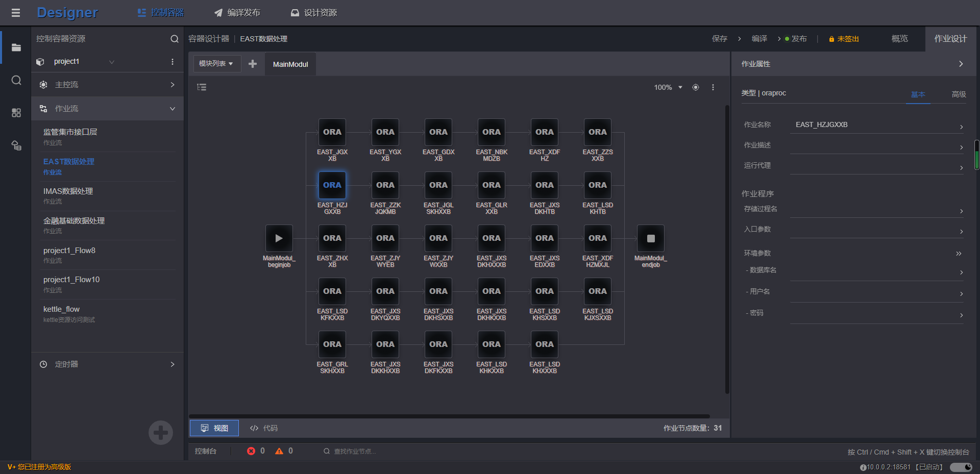Click the 发布 button
Image resolution: width=980 pixels, height=474 pixels.
coord(799,39)
